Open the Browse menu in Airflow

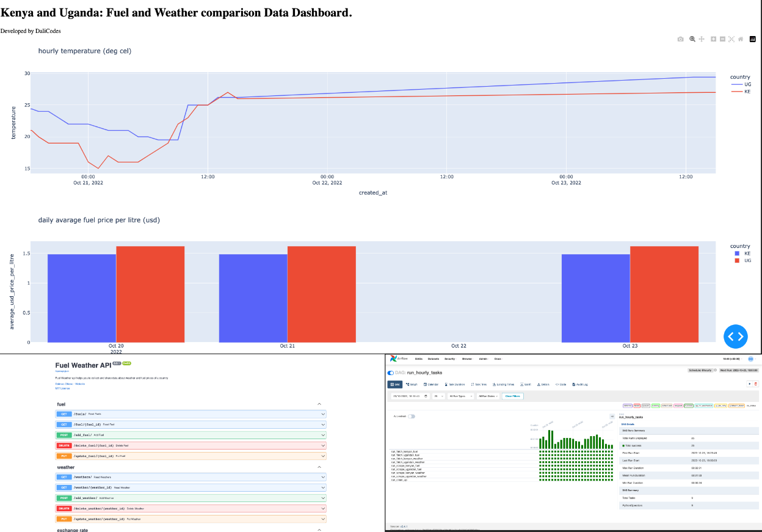tap(467, 359)
